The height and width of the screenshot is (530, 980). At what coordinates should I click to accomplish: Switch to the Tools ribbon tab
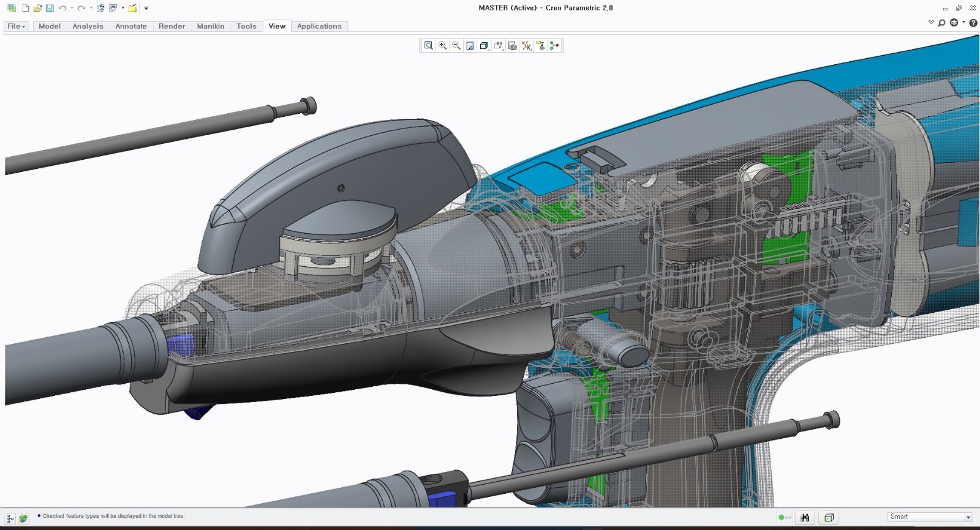coord(246,26)
